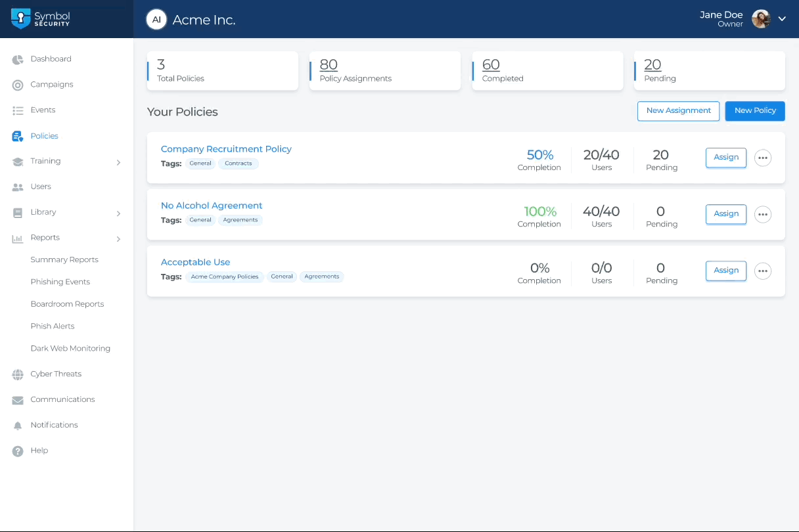Click the New Policy button
799x532 pixels.
coord(754,111)
